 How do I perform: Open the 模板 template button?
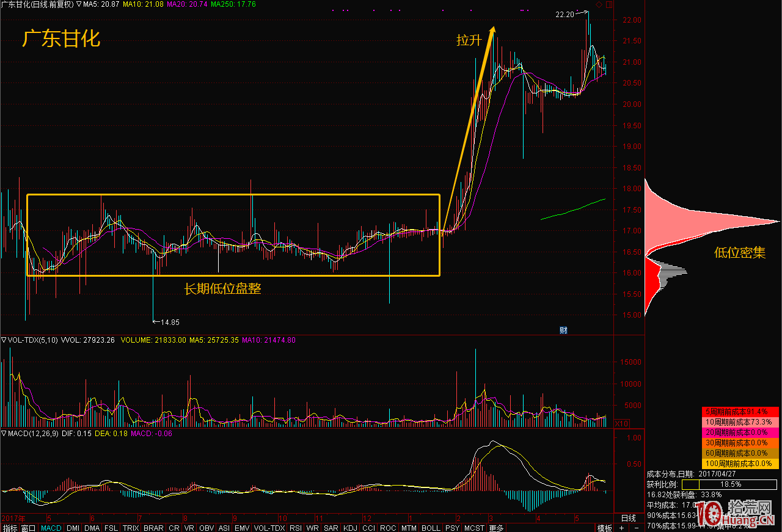tap(604, 528)
